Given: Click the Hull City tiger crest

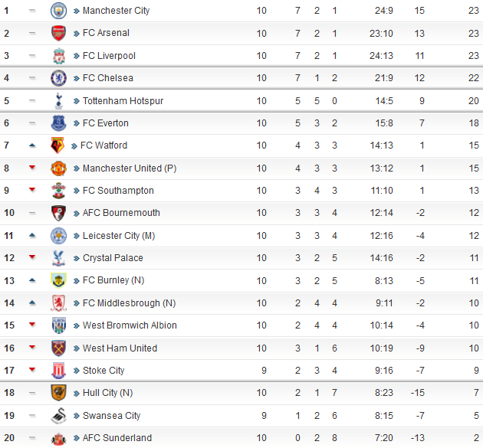Looking at the screenshot, I should (x=58, y=393).
